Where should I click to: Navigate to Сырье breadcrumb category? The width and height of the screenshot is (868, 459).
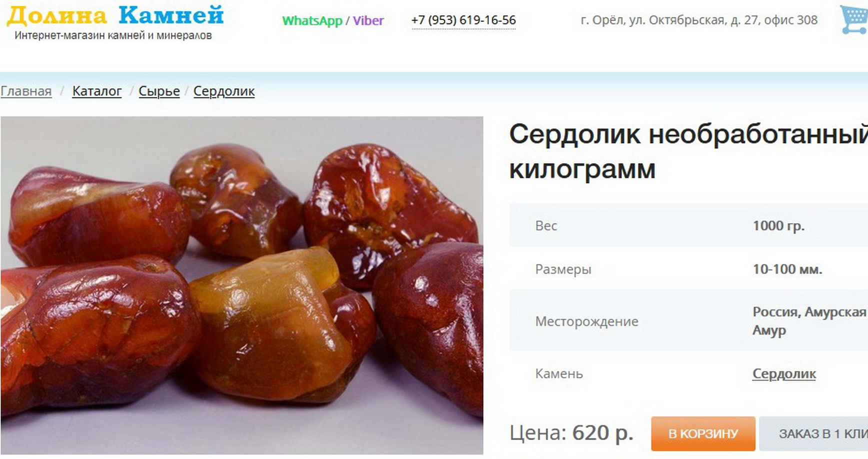(x=159, y=91)
